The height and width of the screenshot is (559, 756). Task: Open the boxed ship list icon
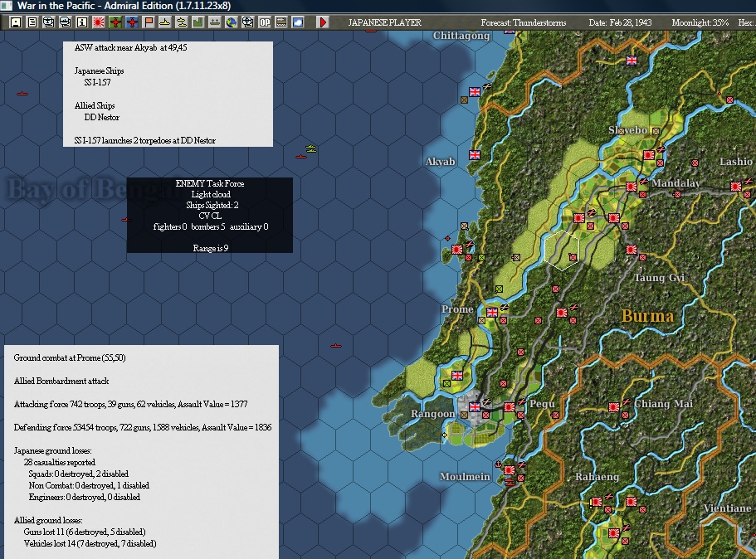tap(65, 22)
